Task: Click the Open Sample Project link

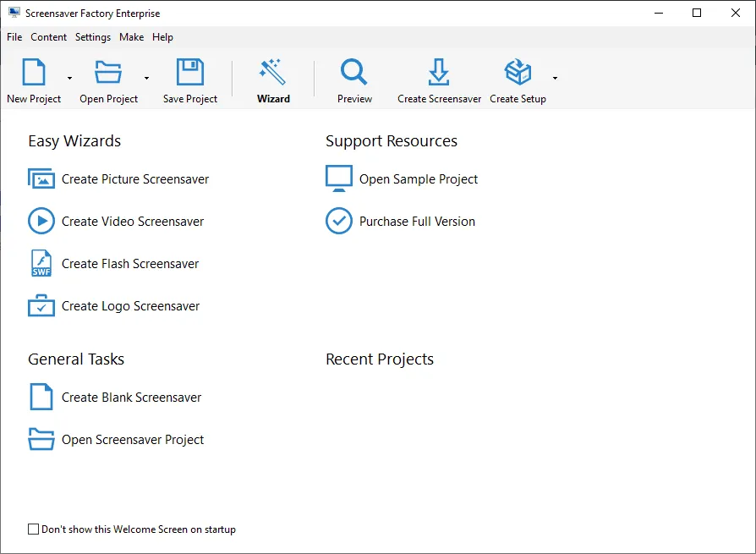Action: 419,179
